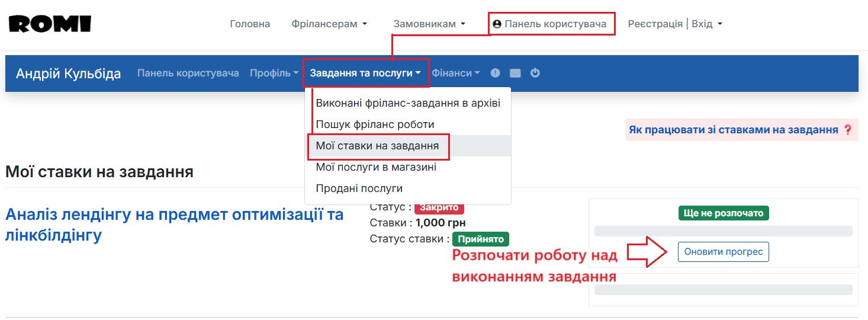Select Пошук фріланс роботи
868x320 pixels.
(408, 124)
